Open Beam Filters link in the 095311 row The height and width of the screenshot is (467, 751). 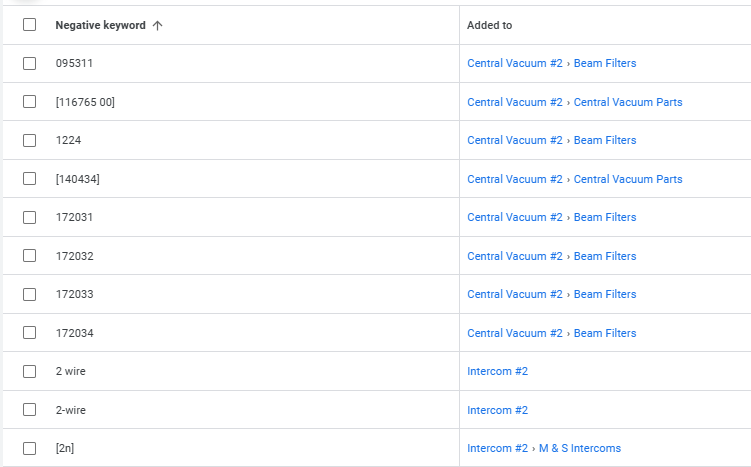[x=604, y=63]
